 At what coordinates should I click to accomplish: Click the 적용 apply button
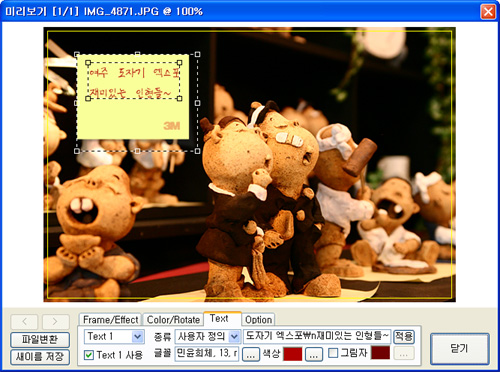click(404, 337)
